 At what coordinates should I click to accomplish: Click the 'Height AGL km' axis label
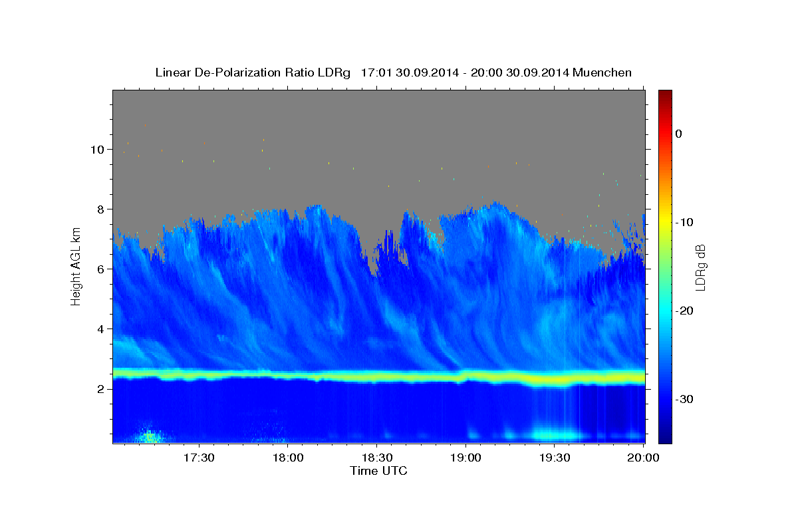tap(76, 266)
